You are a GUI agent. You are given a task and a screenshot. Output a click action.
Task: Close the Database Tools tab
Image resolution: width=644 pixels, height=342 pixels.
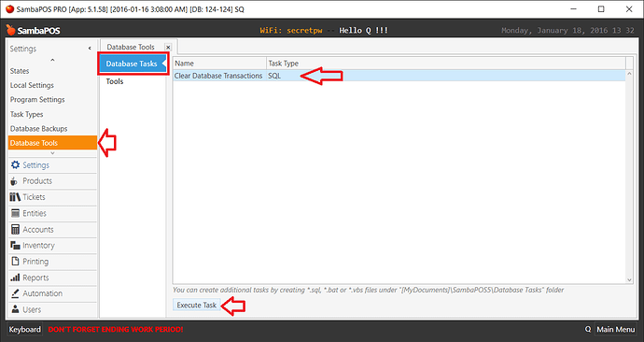[x=168, y=48]
